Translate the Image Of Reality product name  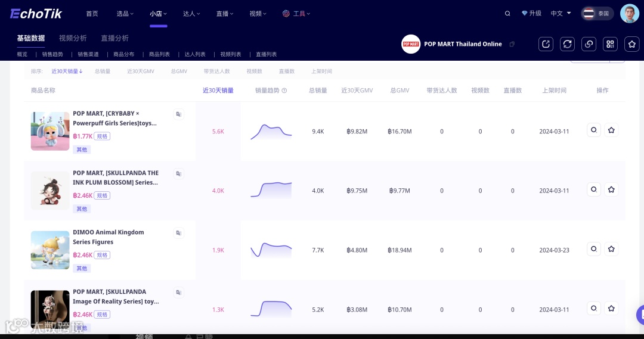coord(179,292)
